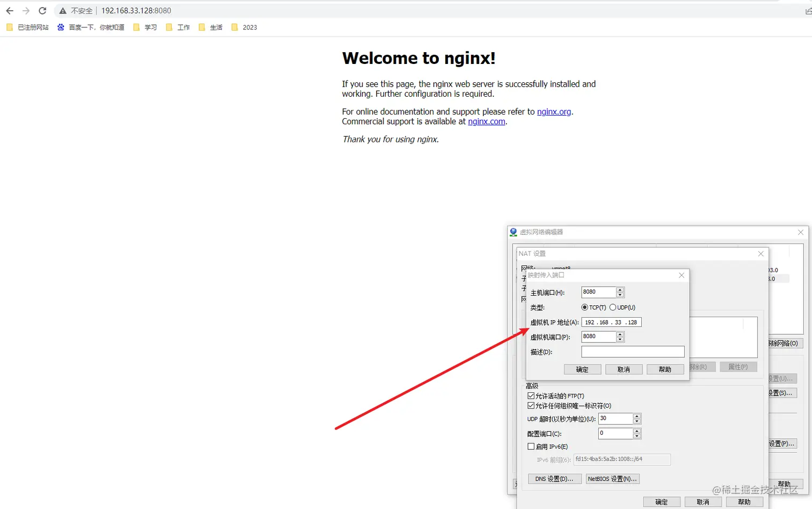Confirm port mapping with 确定 button
The image size is (812, 509).
point(583,369)
